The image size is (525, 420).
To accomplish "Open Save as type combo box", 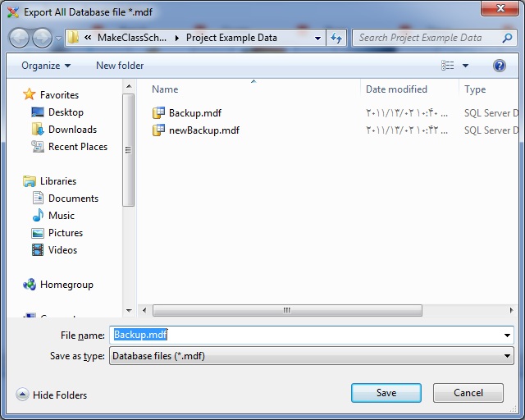I will point(312,356).
